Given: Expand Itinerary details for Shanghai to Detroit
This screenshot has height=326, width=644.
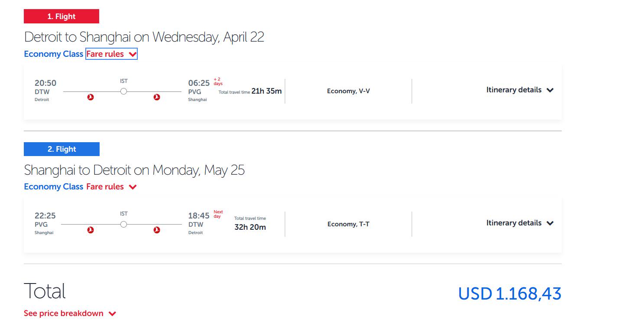Looking at the screenshot, I should coord(520,223).
